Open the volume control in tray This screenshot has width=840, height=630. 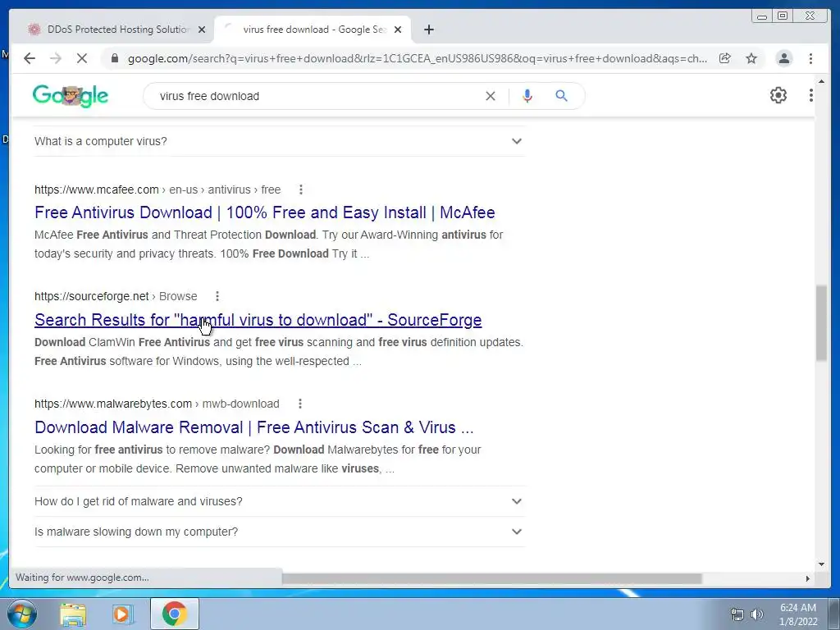(x=756, y=614)
